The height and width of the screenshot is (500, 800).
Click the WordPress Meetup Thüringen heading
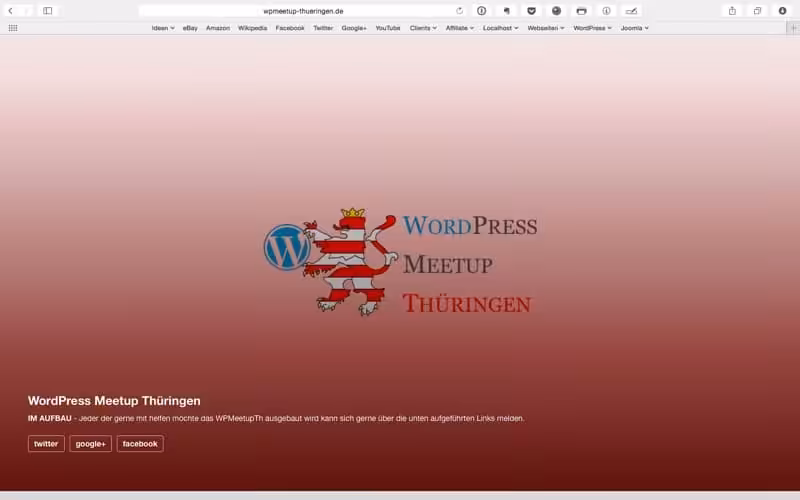(x=114, y=401)
